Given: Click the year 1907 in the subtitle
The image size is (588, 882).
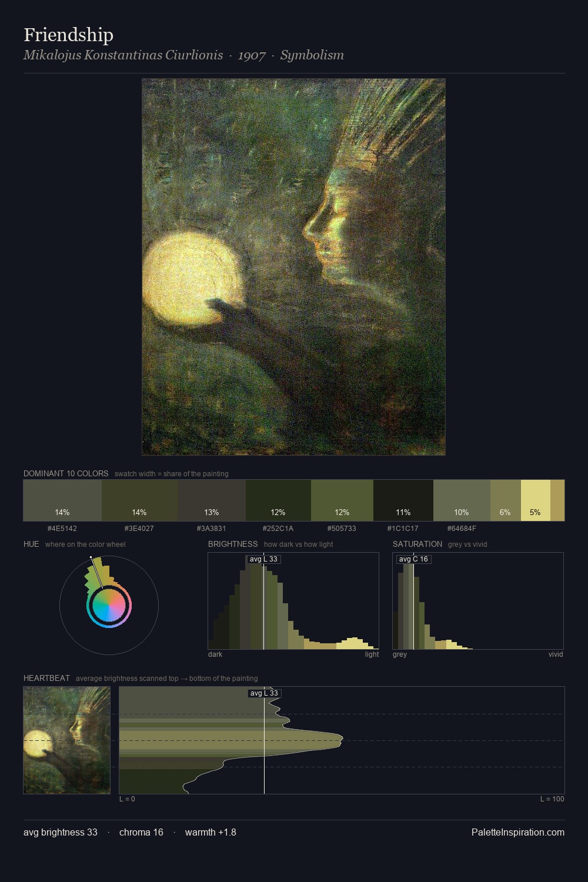Looking at the screenshot, I should click(x=252, y=55).
